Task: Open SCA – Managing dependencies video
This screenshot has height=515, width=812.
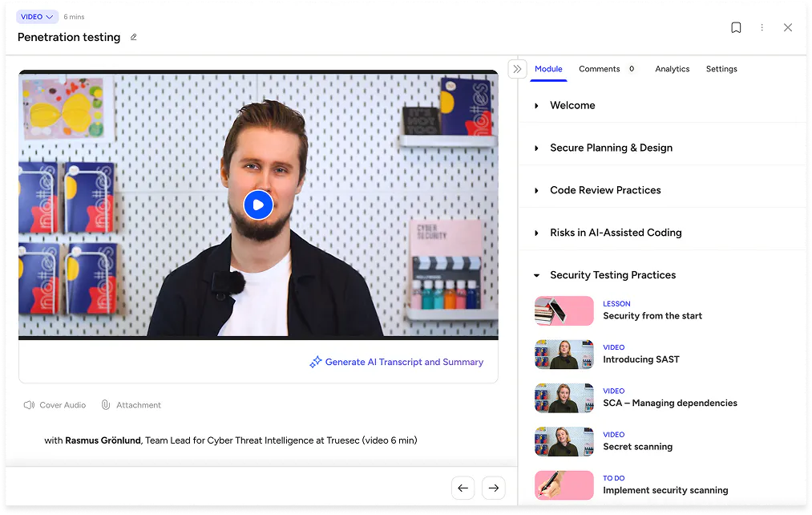Action: click(x=670, y=403)
